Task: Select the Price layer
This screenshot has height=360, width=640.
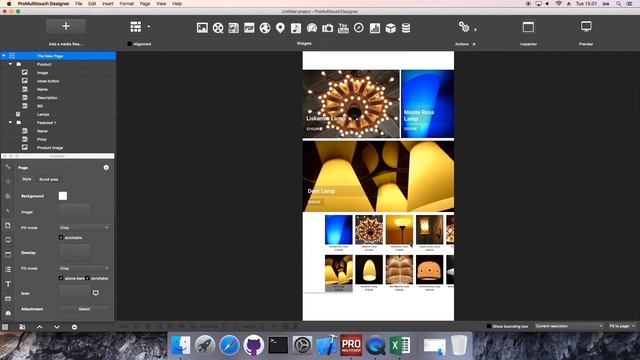Action: tap(58, 139)
